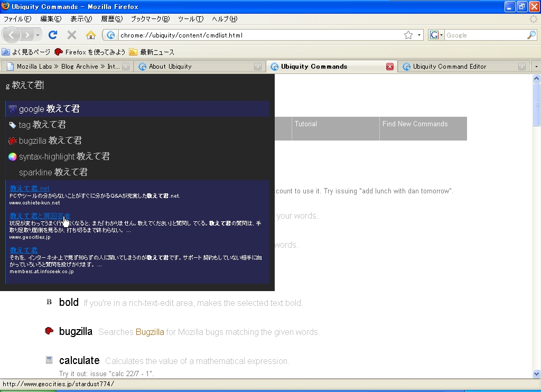Open the 教えて君.net search result
This screenshot has width=541, height=392.
(30, 189)
